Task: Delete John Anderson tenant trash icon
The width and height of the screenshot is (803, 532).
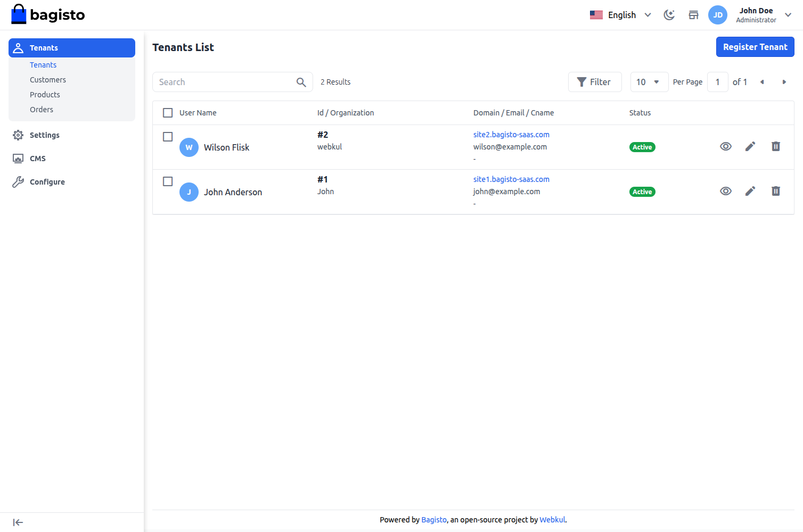Action: (x=776, y=191)
